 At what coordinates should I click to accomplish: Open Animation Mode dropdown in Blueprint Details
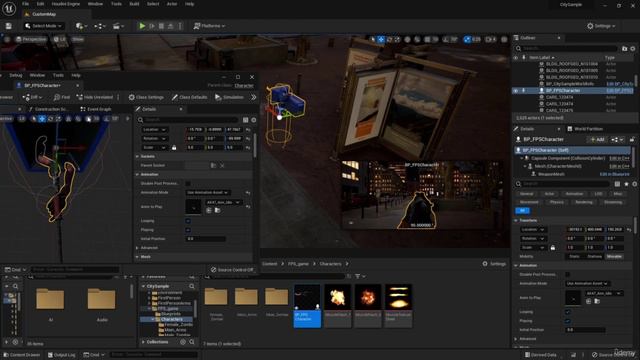point(208,192)
